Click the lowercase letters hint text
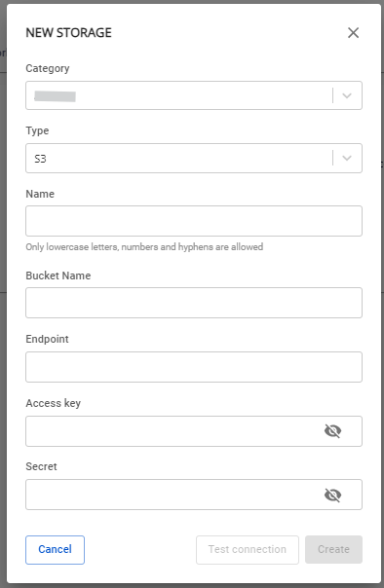The width and height of the screenshot is (384, 588). coord(144,247)
